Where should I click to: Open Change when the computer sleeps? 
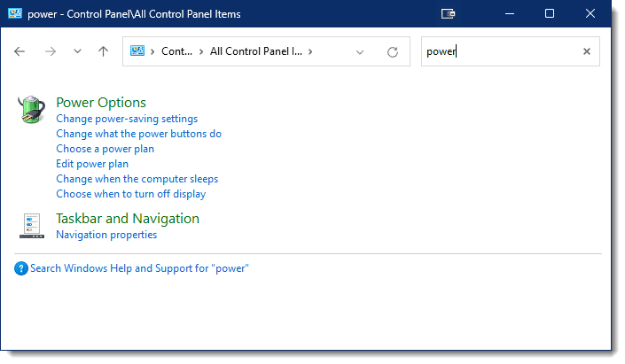click(137, 179)
